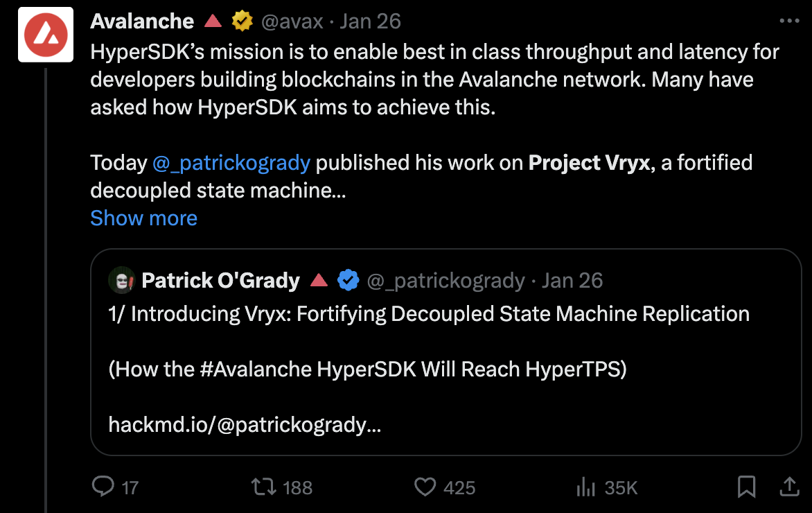Open the hackmd.io link in quoted tweet
The image size is (812, 513).
click(245, 425)
